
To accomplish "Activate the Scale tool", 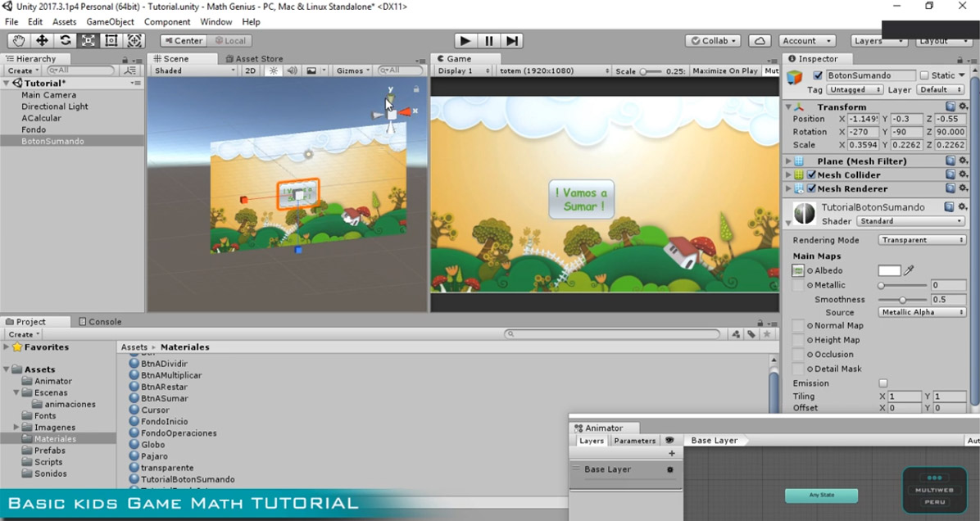I will tap(88, 40).
